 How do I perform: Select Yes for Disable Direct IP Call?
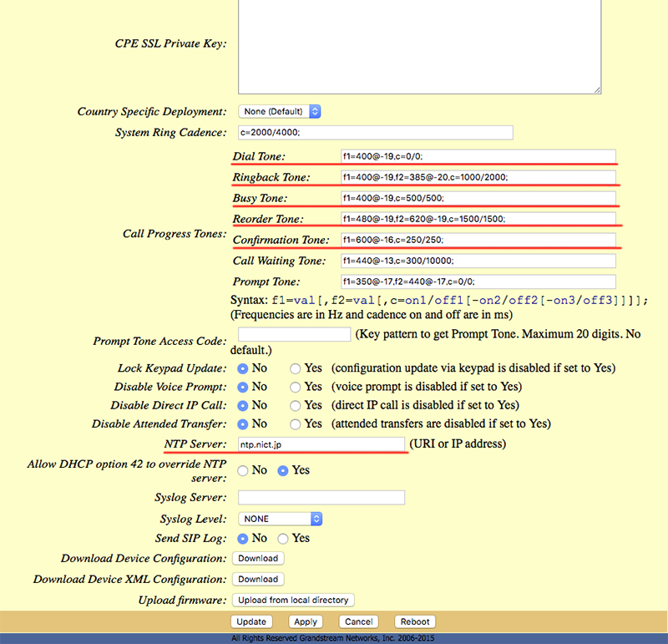click(295, 406)
